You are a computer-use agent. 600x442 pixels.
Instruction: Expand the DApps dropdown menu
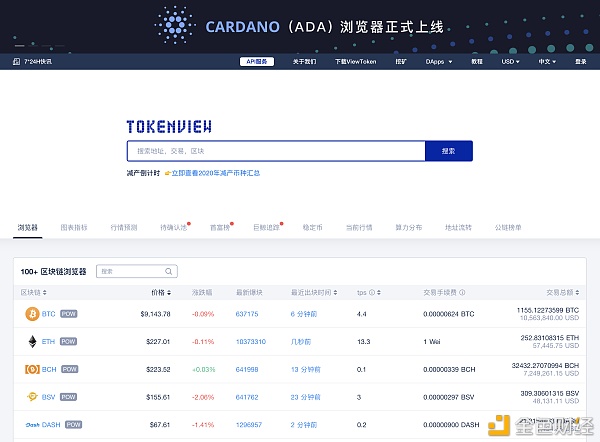[x=439, y=62]
